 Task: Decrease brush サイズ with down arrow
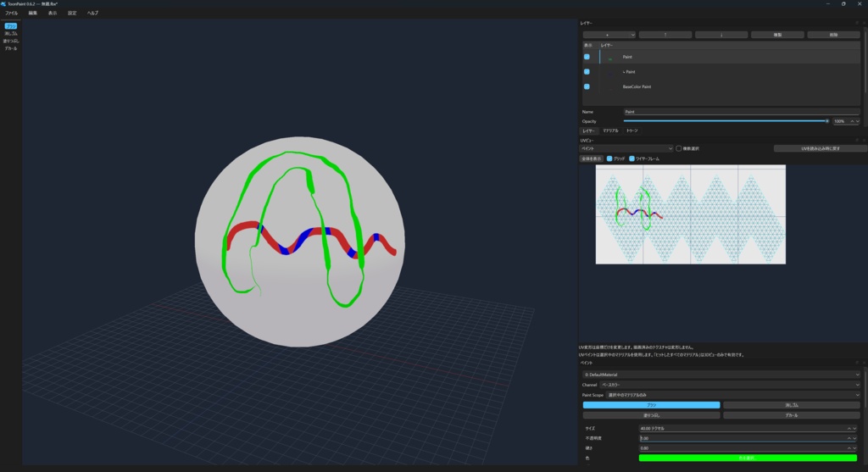coord(854,428)
